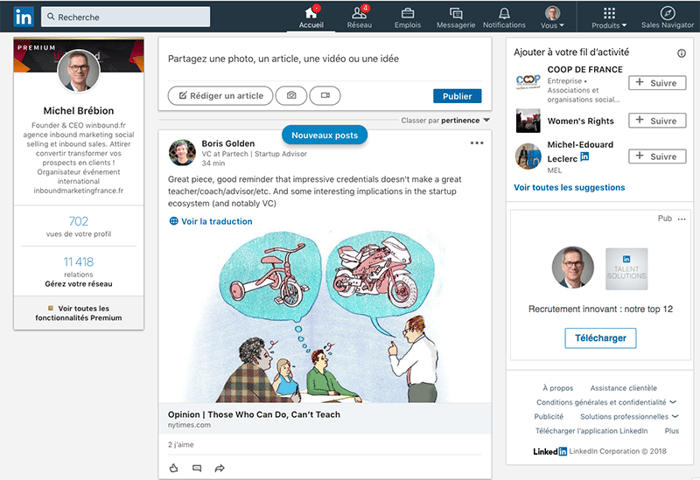Open the 11 418 relations count
The height and width of the screenshot is (480, 700).
[x=79, y=267]
